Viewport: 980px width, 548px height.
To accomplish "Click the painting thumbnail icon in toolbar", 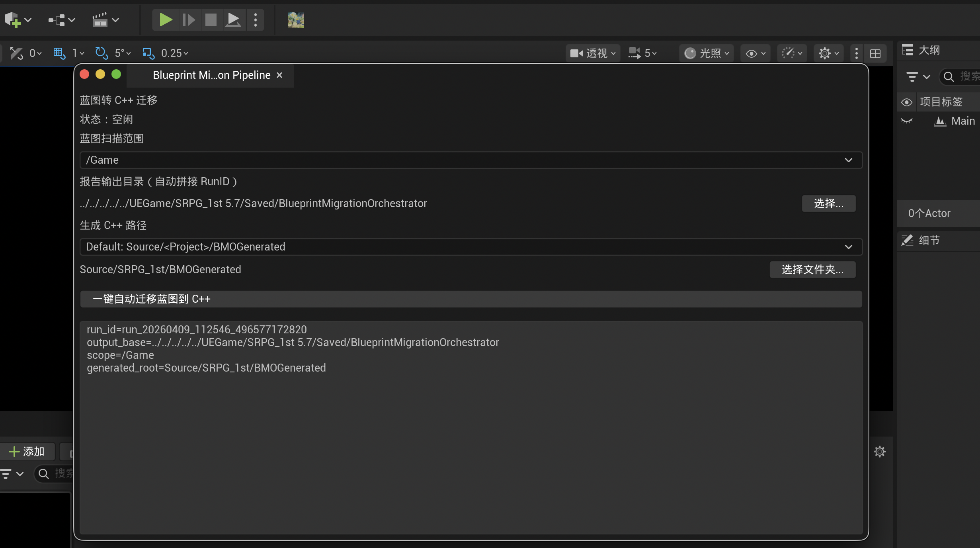I will (296, 20).
